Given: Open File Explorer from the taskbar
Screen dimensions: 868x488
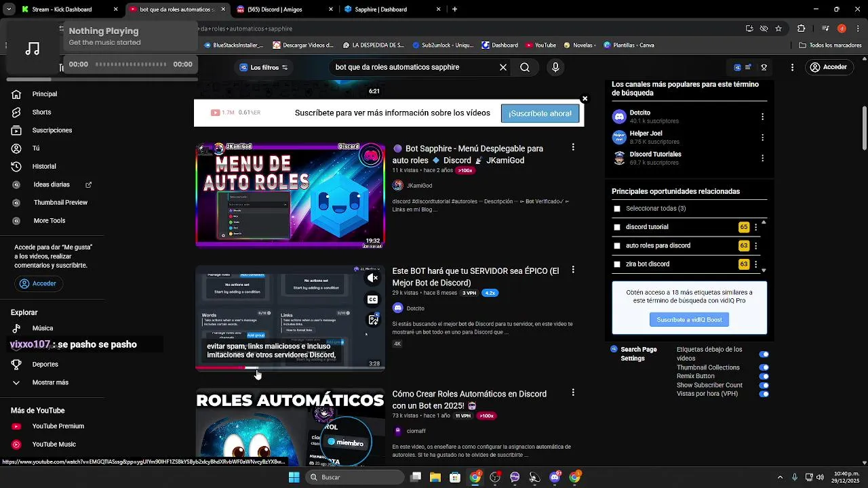Looking at the screenshot, I should pos(435,477).
